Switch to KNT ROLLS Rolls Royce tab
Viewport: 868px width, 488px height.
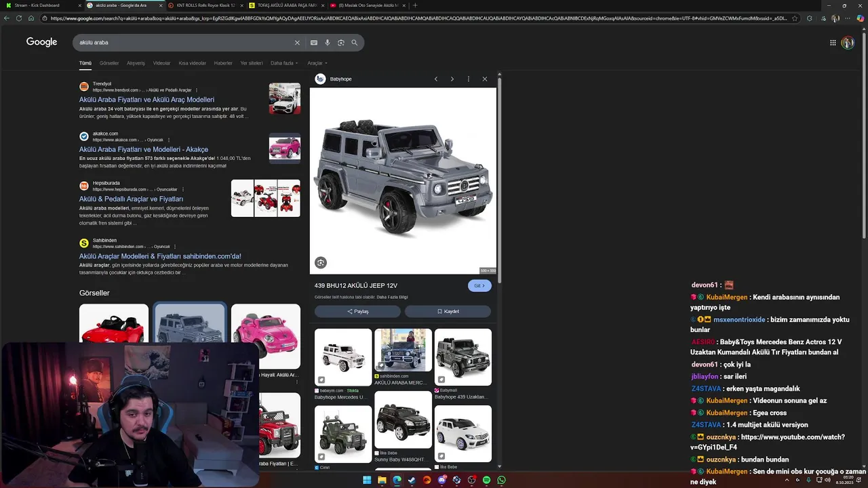click(x=205, y=5)
